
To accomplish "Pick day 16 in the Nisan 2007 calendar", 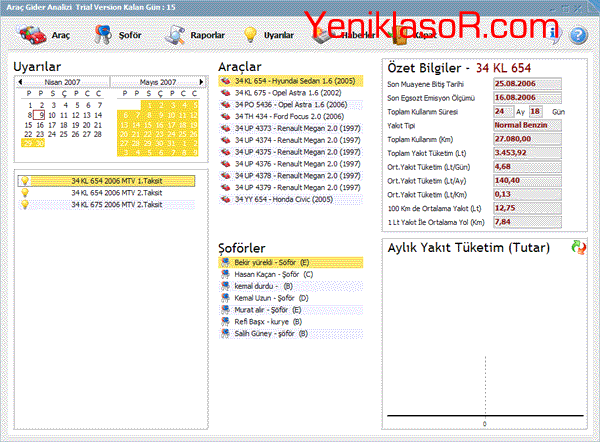I will coord(38,124).
